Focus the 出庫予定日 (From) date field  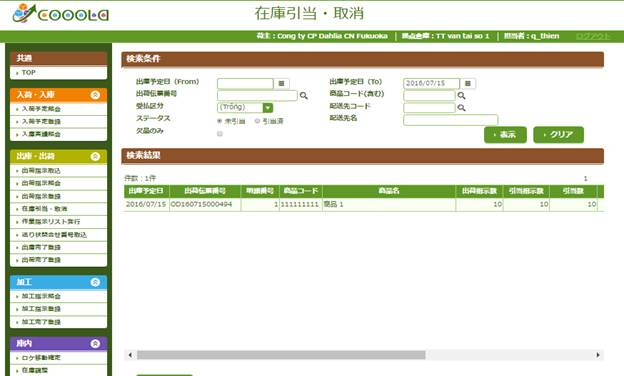click(245, 84)
